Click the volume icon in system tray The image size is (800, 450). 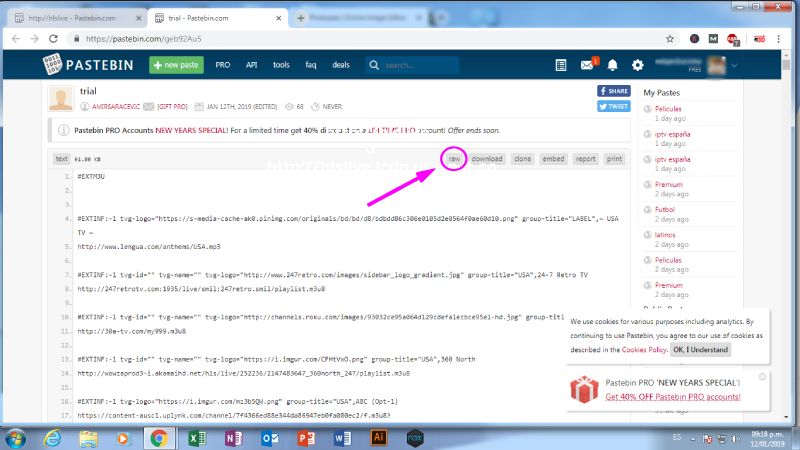point(735,438)
